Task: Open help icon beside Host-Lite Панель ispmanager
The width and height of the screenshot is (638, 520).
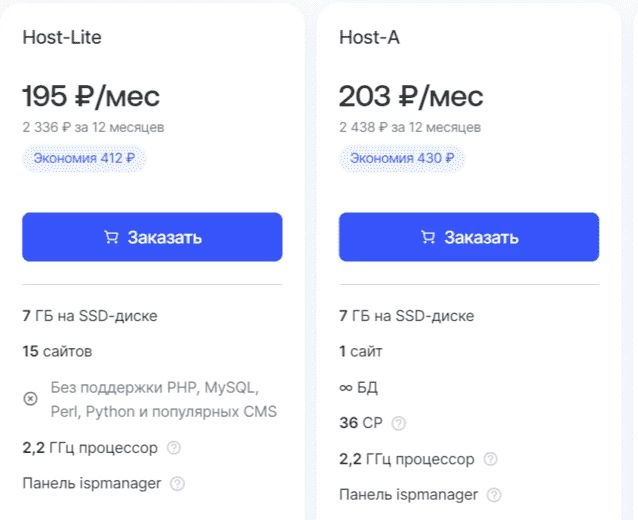Action: (x=177, y=484)
